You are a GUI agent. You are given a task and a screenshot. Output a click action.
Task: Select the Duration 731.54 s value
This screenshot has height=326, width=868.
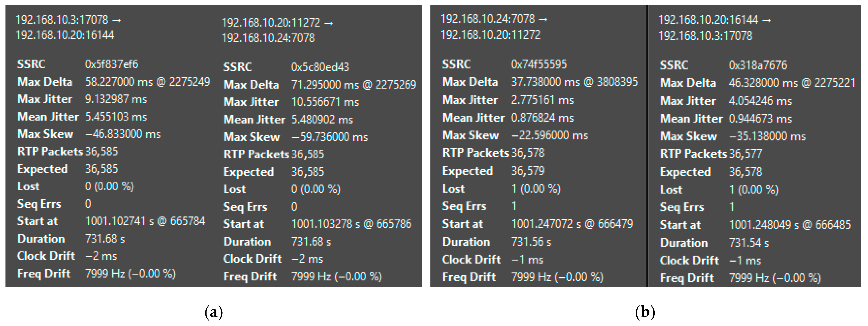(x=749, y=243)
